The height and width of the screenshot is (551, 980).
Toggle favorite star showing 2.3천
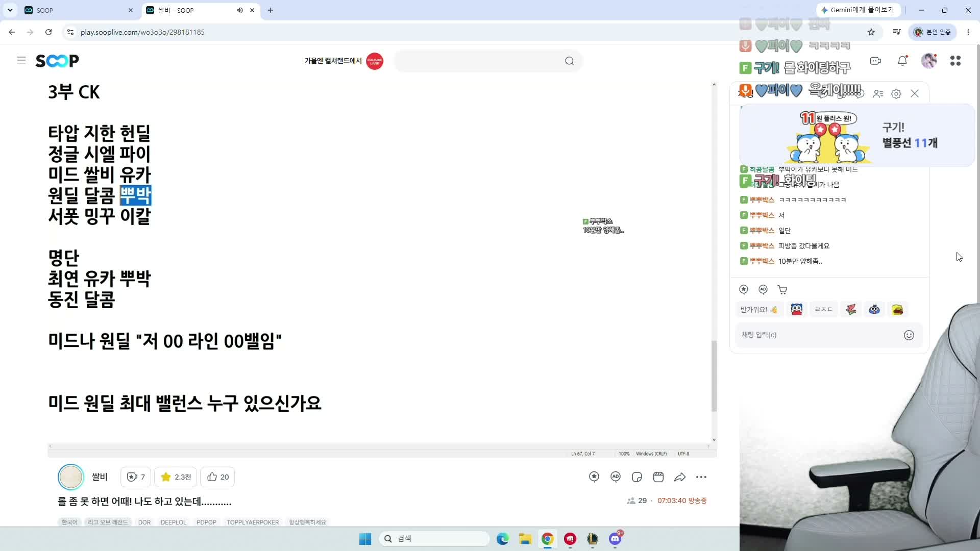[x=176, y=477]
